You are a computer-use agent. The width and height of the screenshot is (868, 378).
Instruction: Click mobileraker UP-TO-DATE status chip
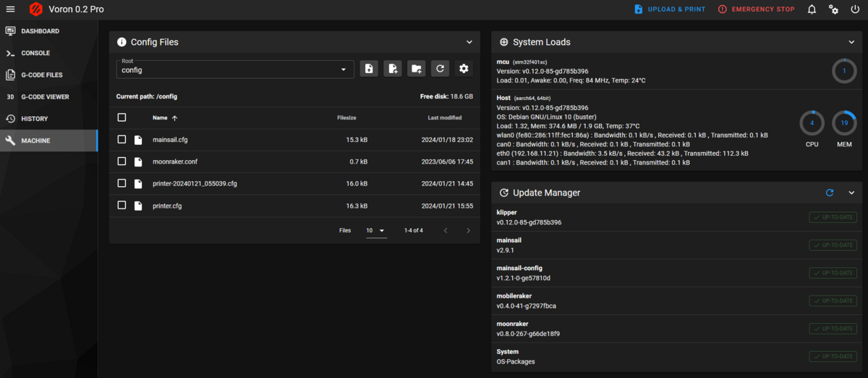click(833, 301)
